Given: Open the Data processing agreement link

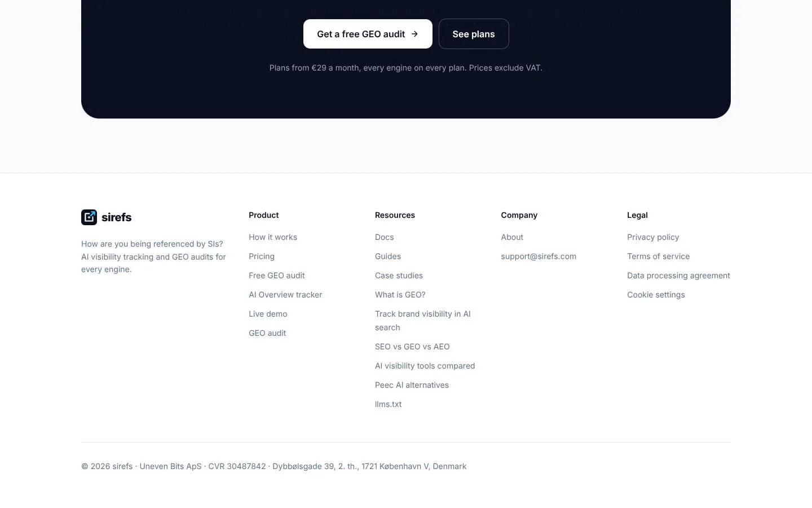Looking at the screenshot, I should pyautogui.click(x=678, y=275).
